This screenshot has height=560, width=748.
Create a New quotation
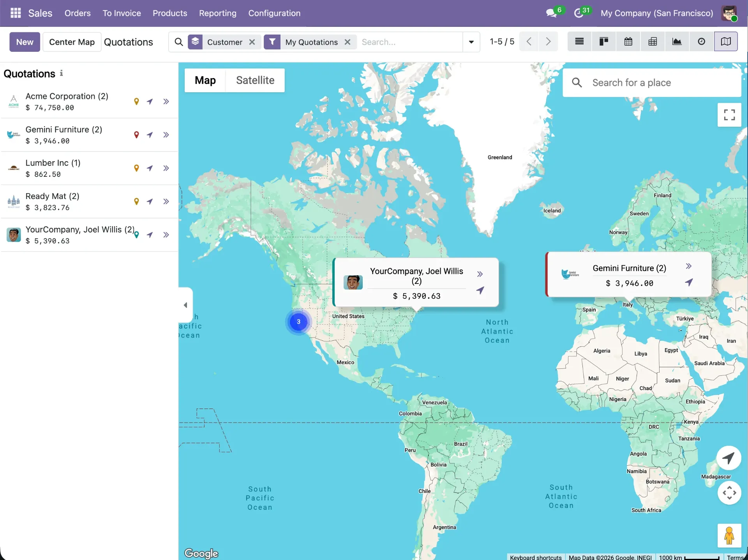pyautogui.click(x=25, y=42)
